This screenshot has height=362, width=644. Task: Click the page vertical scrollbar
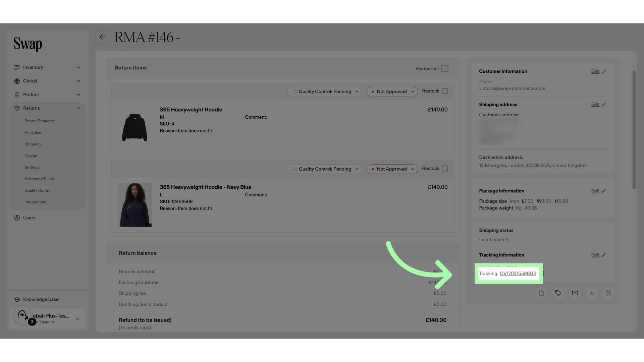coord(634,130)
